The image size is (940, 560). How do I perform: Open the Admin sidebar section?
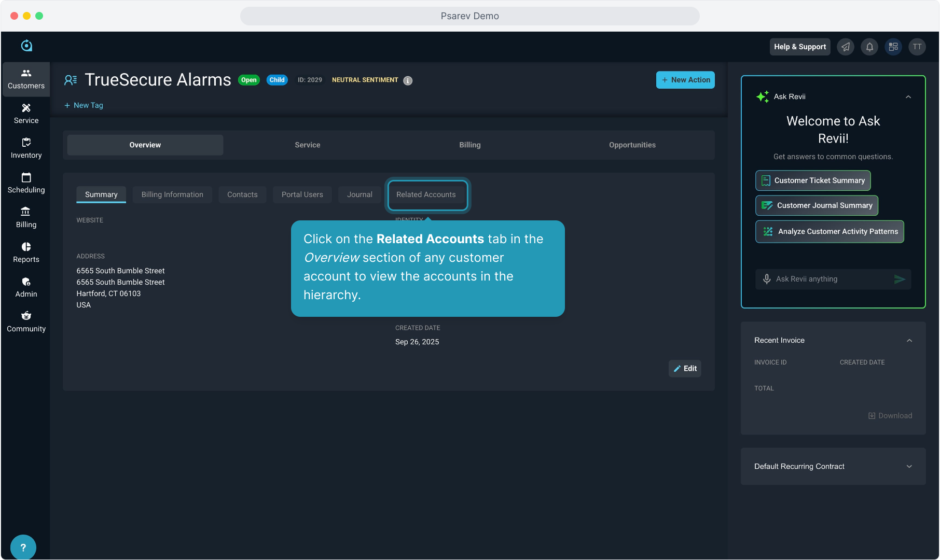[x=26, y=287]
